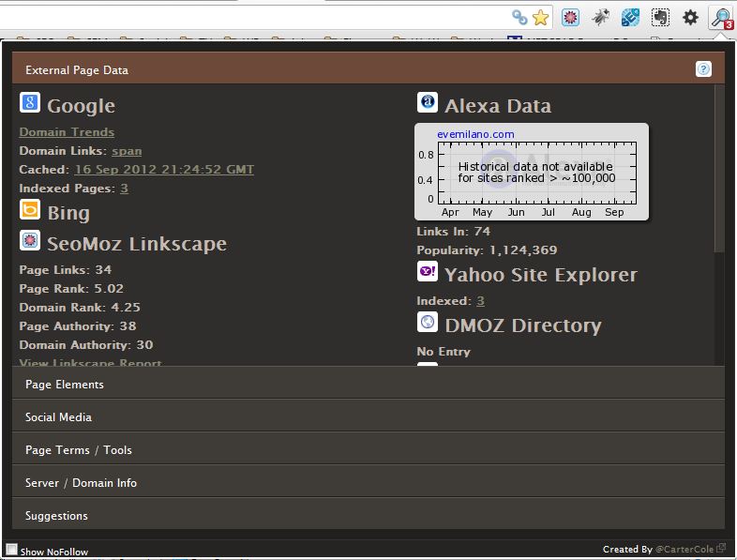Screen dimensions: 737x560
Task: Click the Yahoo Site Explorer logo icon
Action: click(428, 271)
